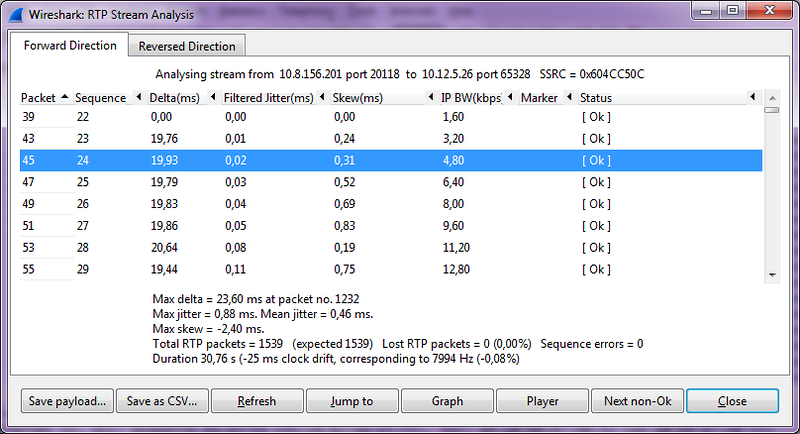Sort by the Skew(ms) column header
The height and width of the screenshot is (434, 800).
coord(358,97)
